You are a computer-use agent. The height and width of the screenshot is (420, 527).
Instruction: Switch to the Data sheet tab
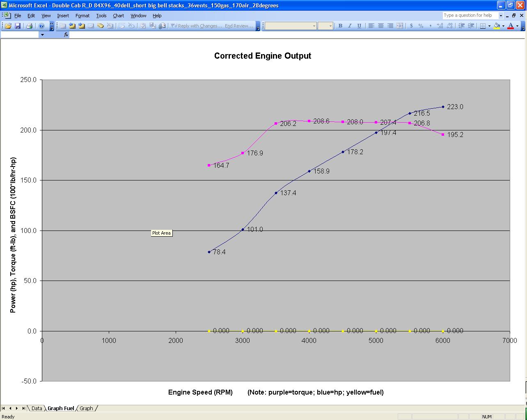click(x=37, y=408)
